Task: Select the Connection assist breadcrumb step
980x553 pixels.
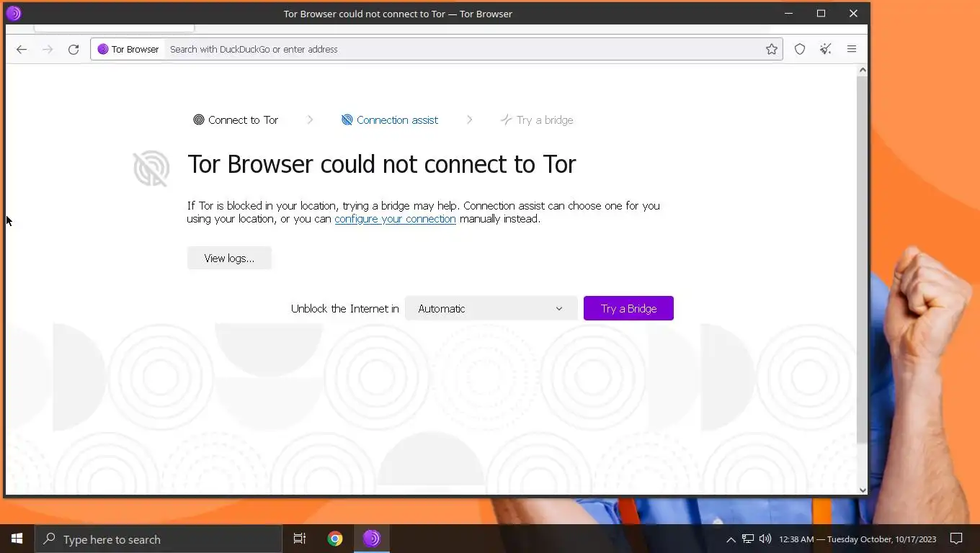Action: tap(390, 120)
